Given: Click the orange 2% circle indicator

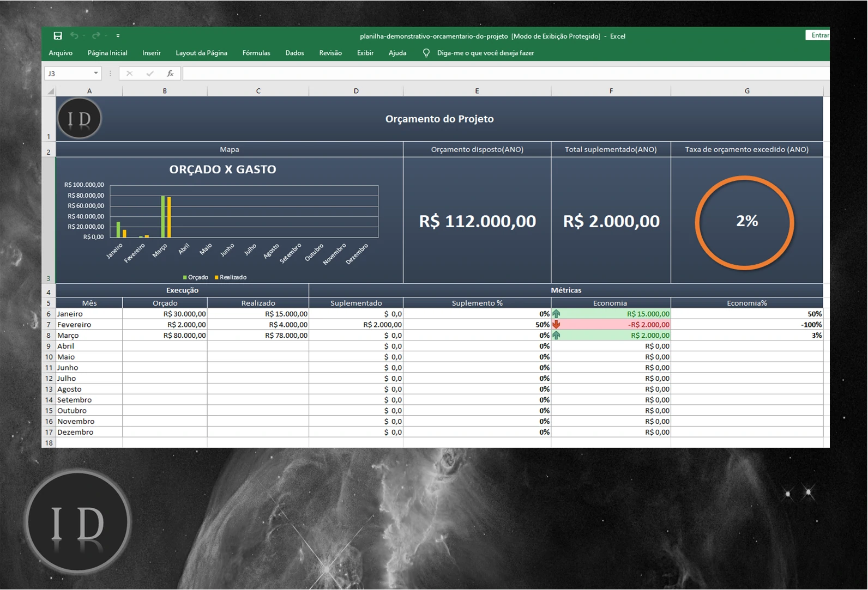Looking at the screenshot, I should 745,222.
